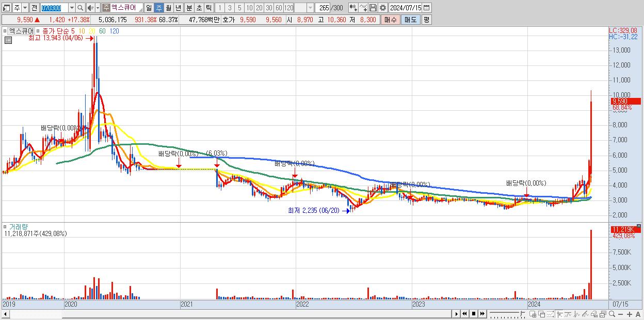Click the 엑스큐어 chart legend label

click(x=21, y=31)
